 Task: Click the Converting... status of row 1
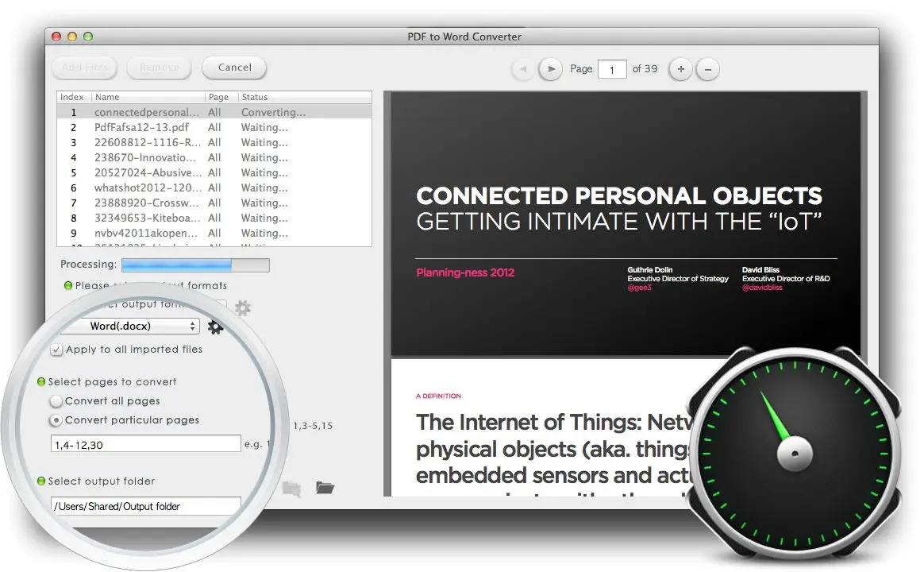point(273,112)
